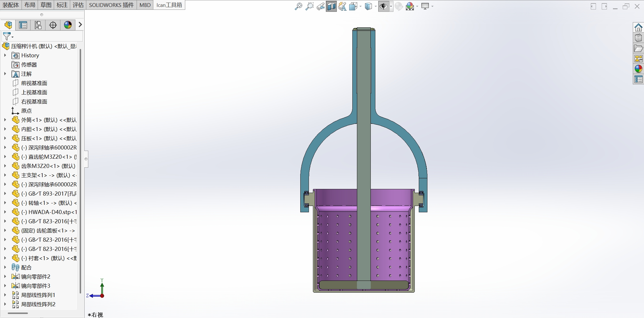
Task: Open SOLIDWORKS Resources home task pane
Action: click(x=638, y=27)
